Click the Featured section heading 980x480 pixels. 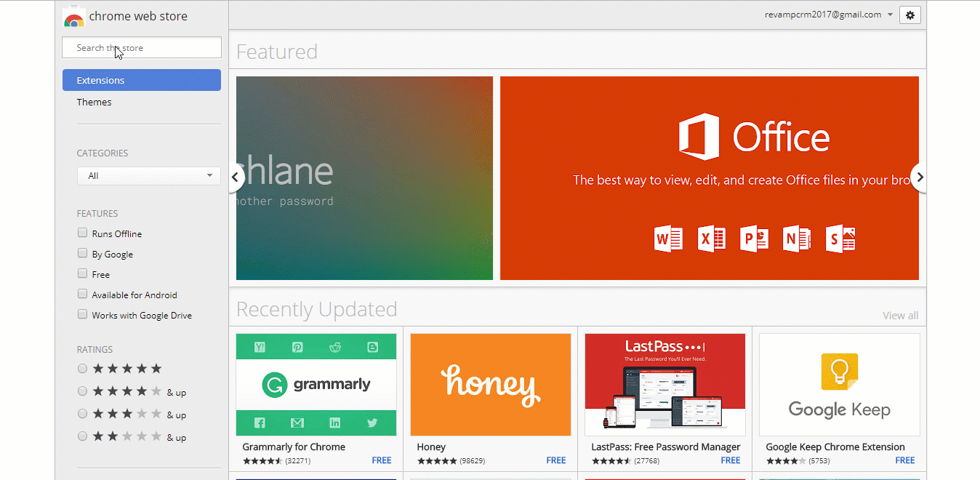[x=277, y=52]
